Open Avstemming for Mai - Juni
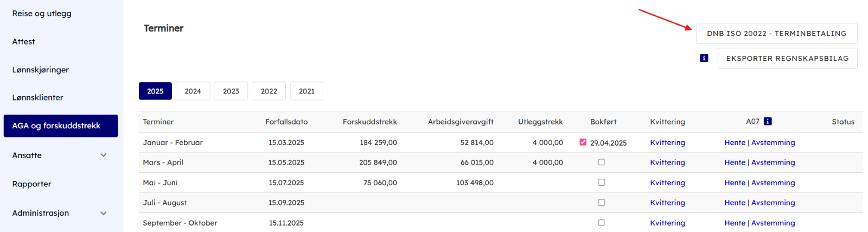868x232 pixels. [773, 183]
